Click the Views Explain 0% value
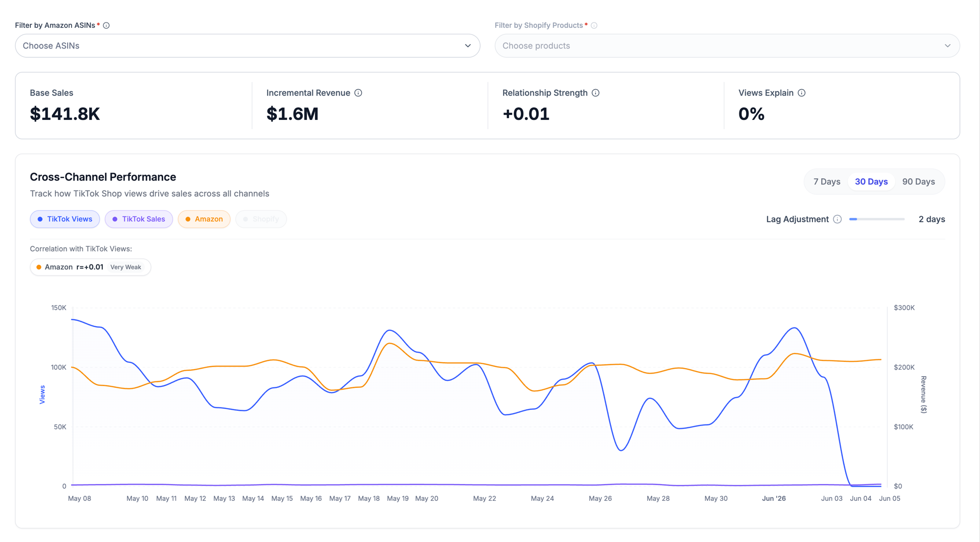 751,114
